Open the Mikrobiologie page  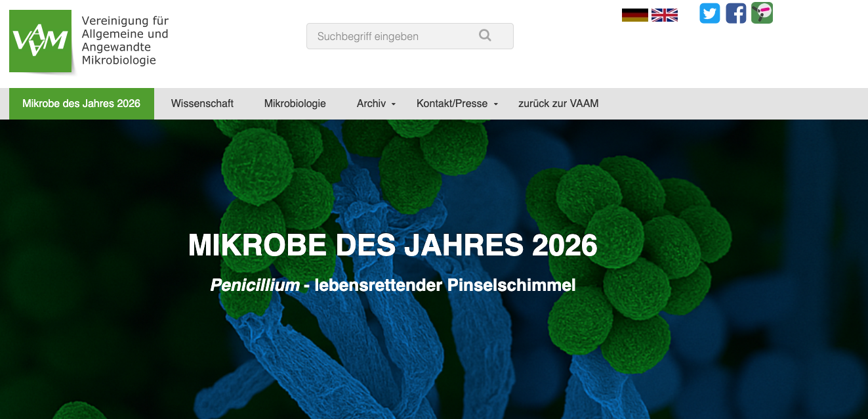[295, 103]
